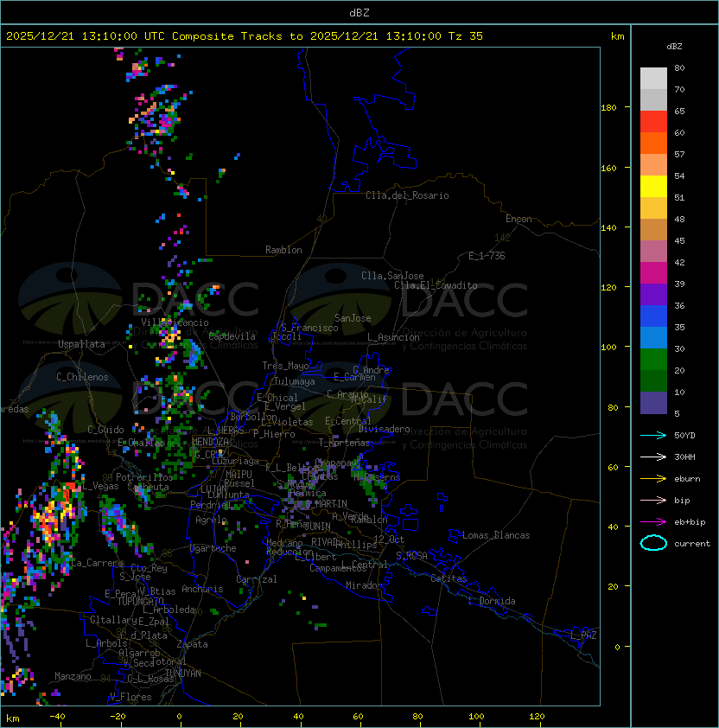The image size is (719, 728).
Task: Pick the light gray swatch between 80 and 70 dBZ
Action: coord(653,79)
